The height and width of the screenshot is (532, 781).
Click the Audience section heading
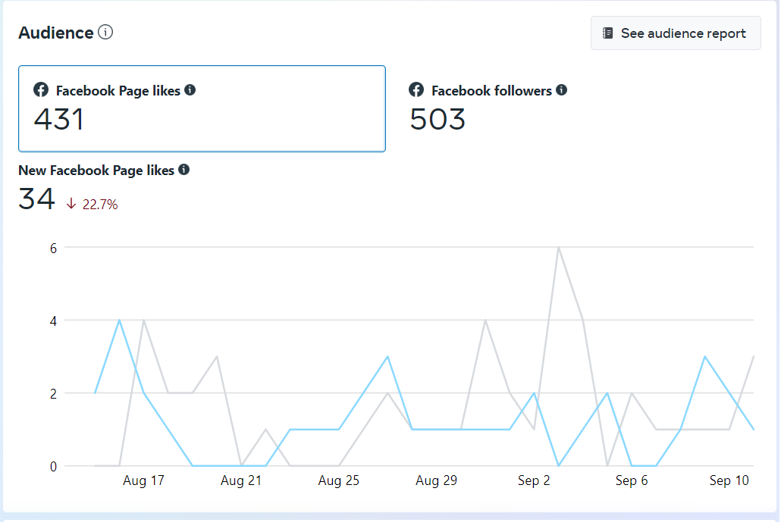[55, 33]
